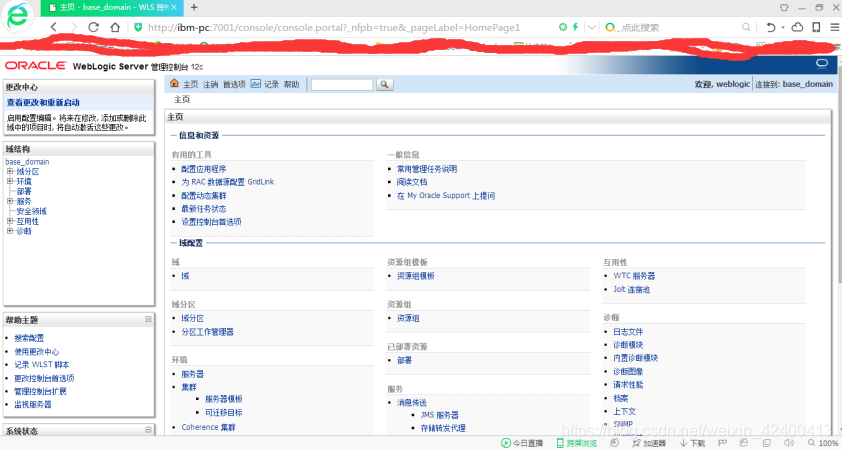Open 首选项 in the console toolbar
The width and height of the screenshot is (842, 449).
pos(234,84)
